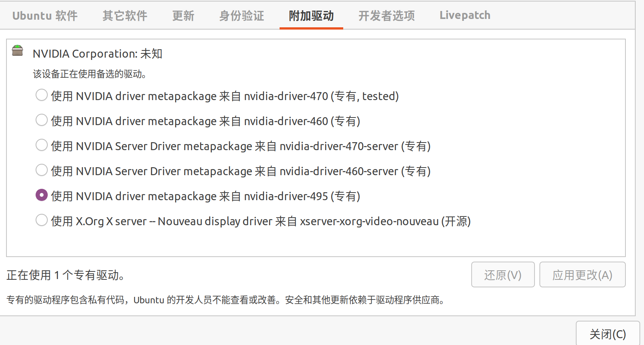Screen dimensions: 644x345
Task: Click label text of xserver-xorg-video-nouveau option
Action: (261, 221)
